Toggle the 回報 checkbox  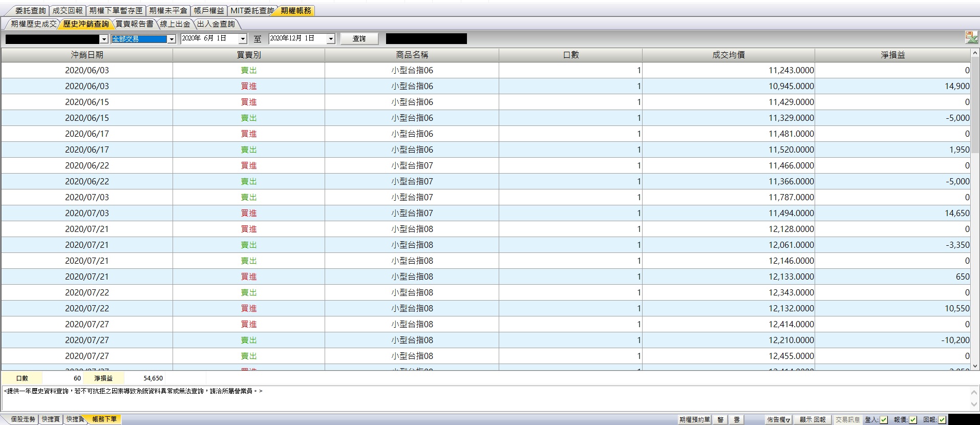[x=942, y=420]
